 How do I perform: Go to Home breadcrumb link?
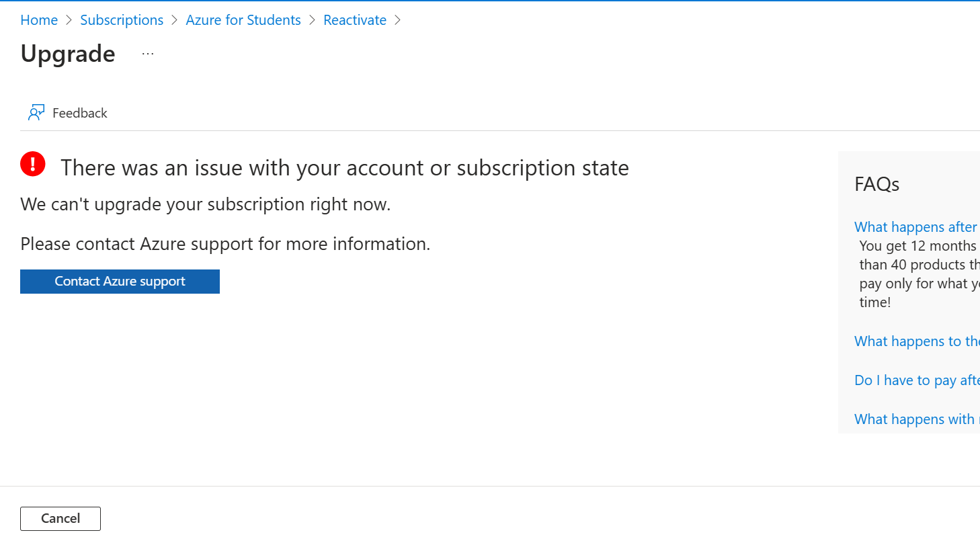coord(39,20)
